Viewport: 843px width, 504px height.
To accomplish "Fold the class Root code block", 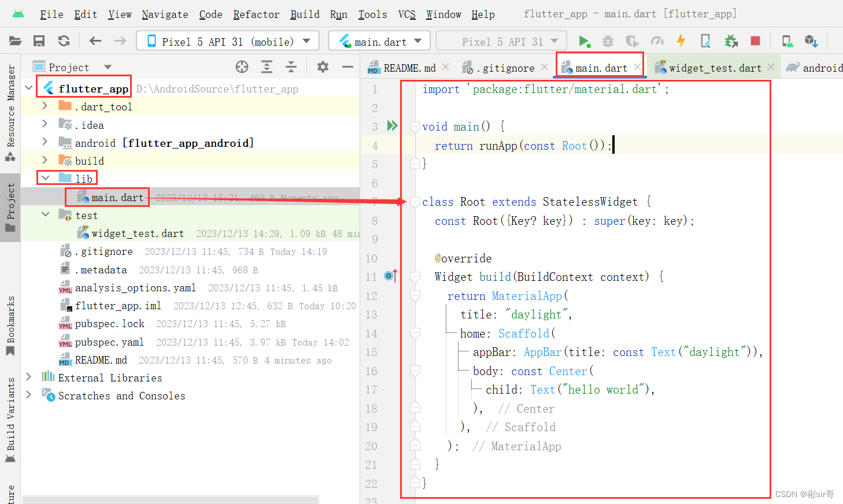I will click(x=415, y=202).
